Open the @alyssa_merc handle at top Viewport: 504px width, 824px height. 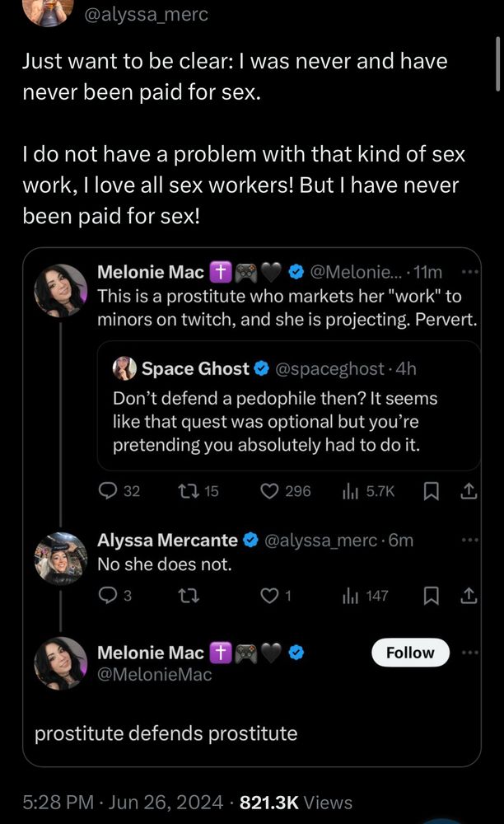[147, 14]
